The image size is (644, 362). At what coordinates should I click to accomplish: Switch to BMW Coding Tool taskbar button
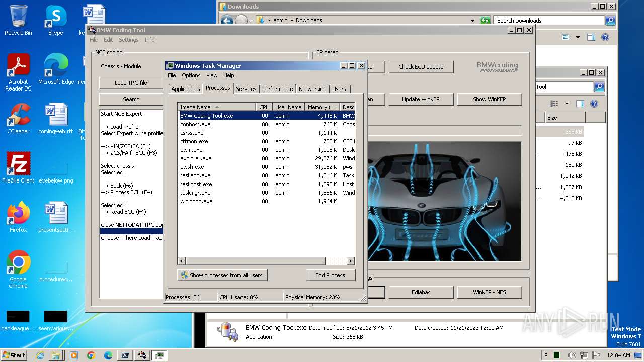(x=142, y=355)
